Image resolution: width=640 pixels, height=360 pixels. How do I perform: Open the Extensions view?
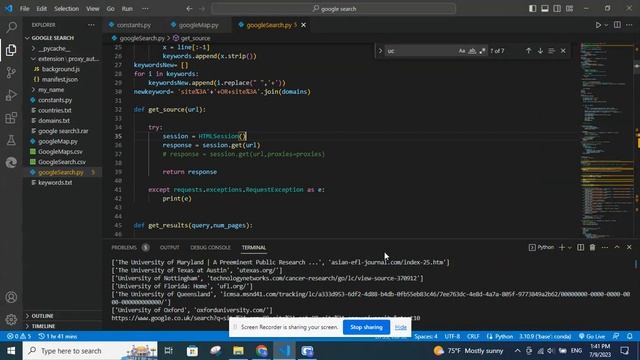click(x=11, y=118)
